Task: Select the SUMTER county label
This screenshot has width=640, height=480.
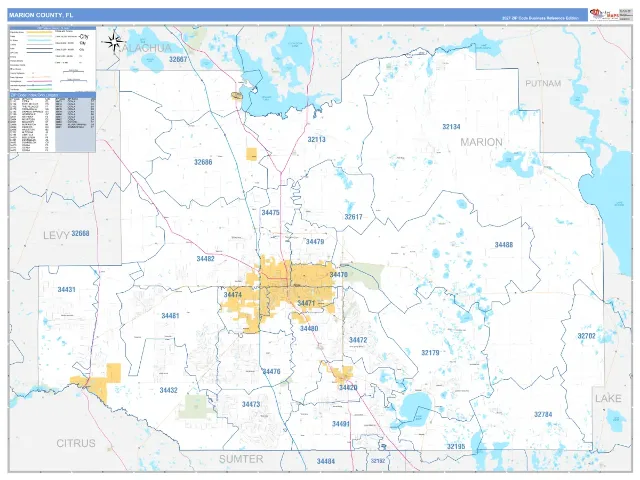Action: pyautogui.click(x=241, y=459)
